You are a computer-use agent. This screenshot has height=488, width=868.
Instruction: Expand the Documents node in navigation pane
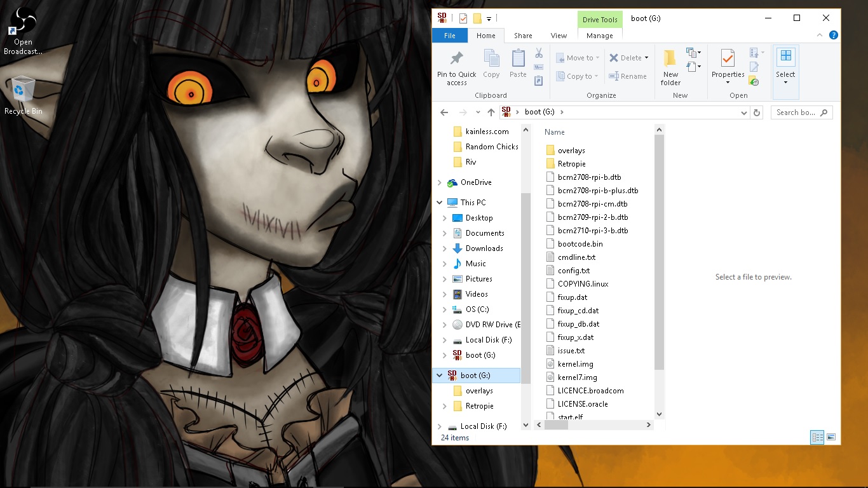pos(445,233)
